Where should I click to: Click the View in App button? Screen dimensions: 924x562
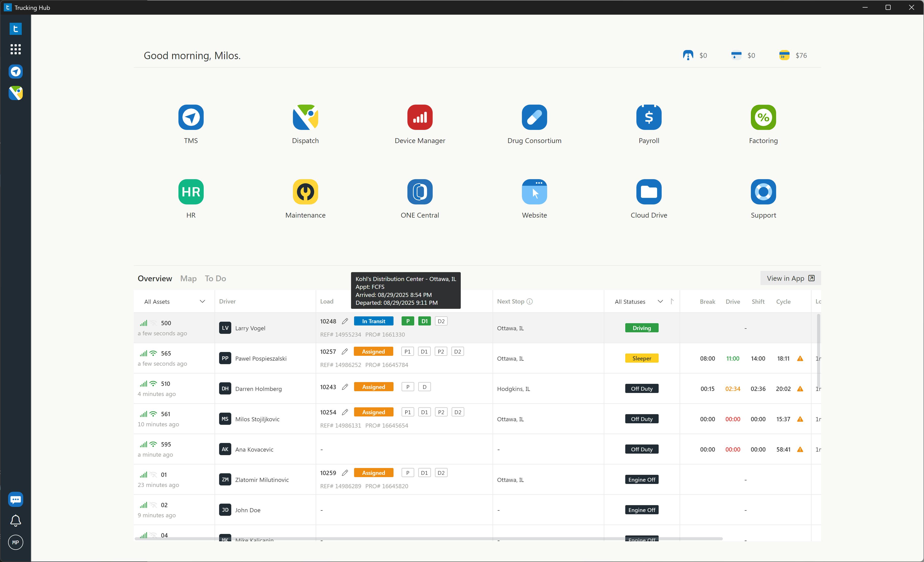(790, 278)
